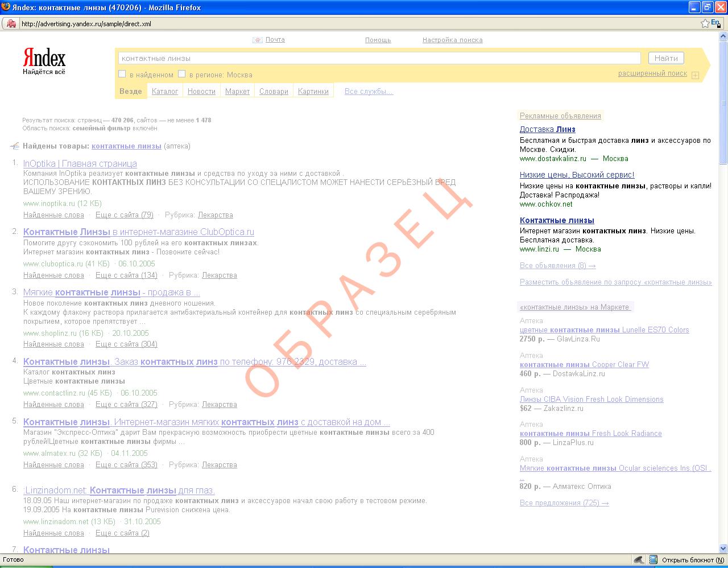Open the Linzinadom.net result title
Image resolution: width=728 pixels, height=568 pixels.
click(119, 491)
